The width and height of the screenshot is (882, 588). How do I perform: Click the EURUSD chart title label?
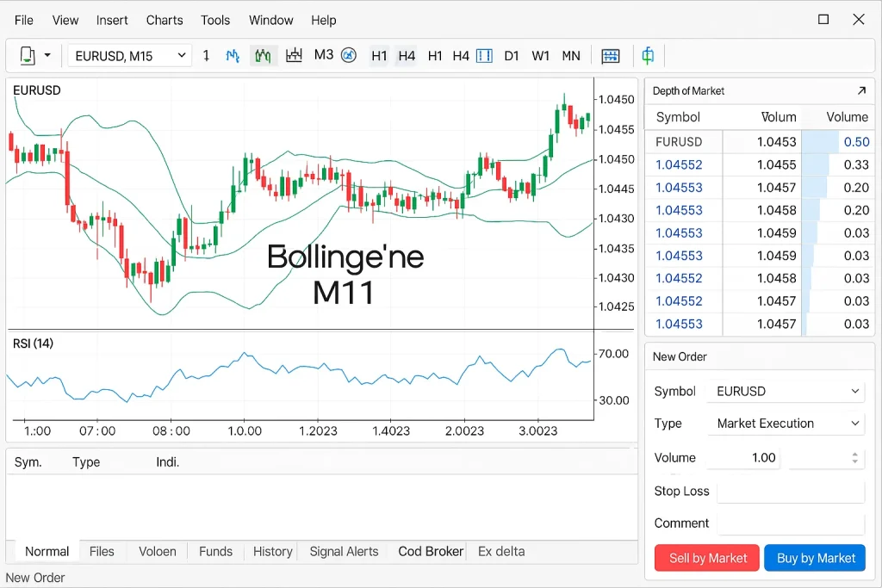coord(36,90)
